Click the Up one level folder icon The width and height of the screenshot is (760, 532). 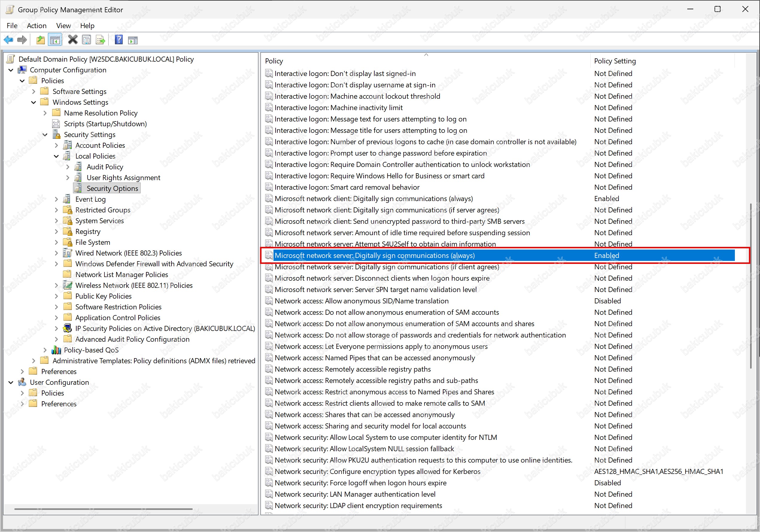click(x=40, y=40)
